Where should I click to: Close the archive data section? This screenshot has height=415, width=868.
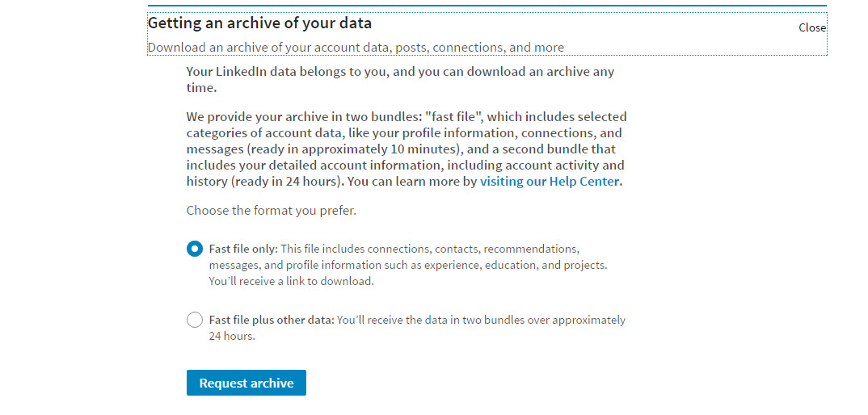coord(812,27)
